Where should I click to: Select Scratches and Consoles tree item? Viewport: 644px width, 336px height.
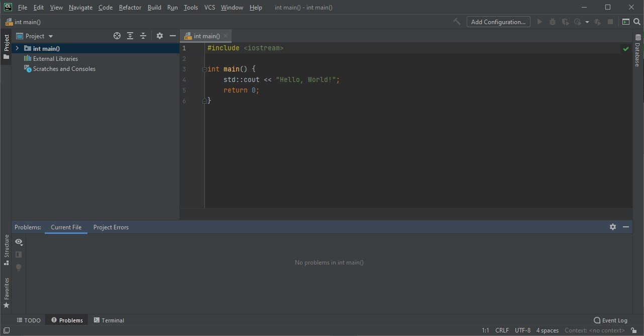(x=64, y=69)
